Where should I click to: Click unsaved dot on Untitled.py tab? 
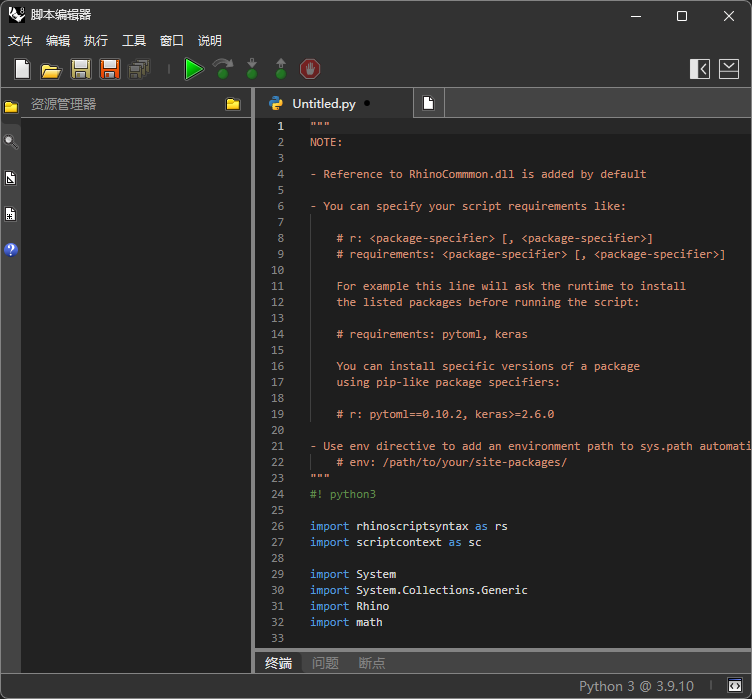(367, 103)
